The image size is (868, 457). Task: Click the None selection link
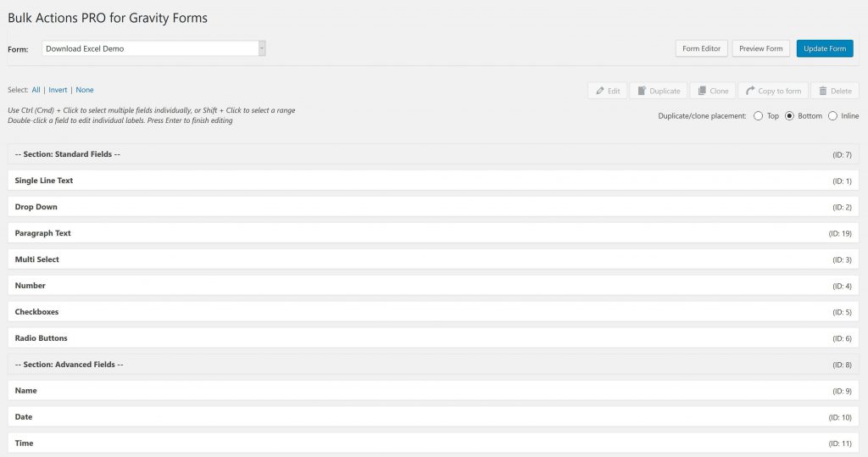pyautogui.click(x=85, y=90)
